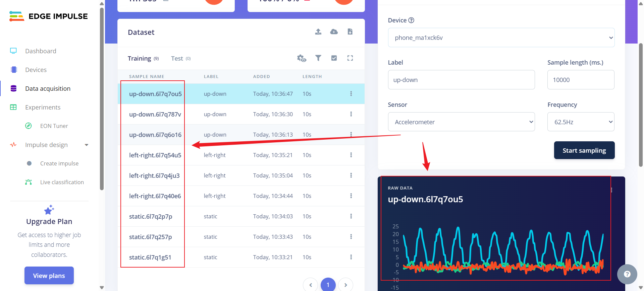The height and width of the screenshot is (291, 644).
Task: Click the Edge Impulse logo
Action: click(x=49, y=16)
